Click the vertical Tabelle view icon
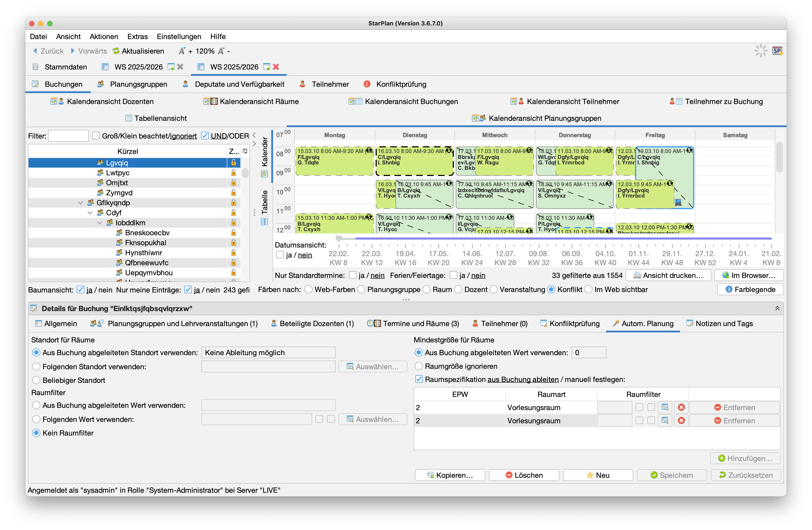Screen dimensions: 812x530 (x=264, y=222)
